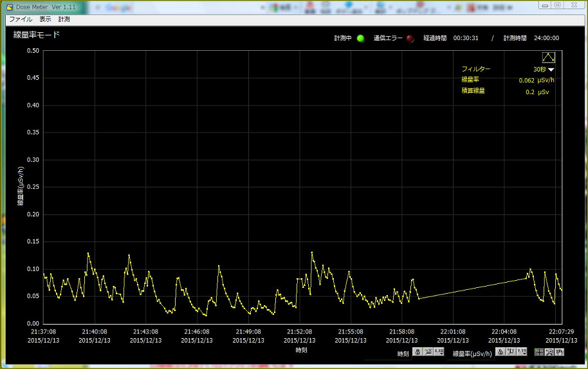Select the crosshair cursor tool
The image size is (588, 369).
539,352
